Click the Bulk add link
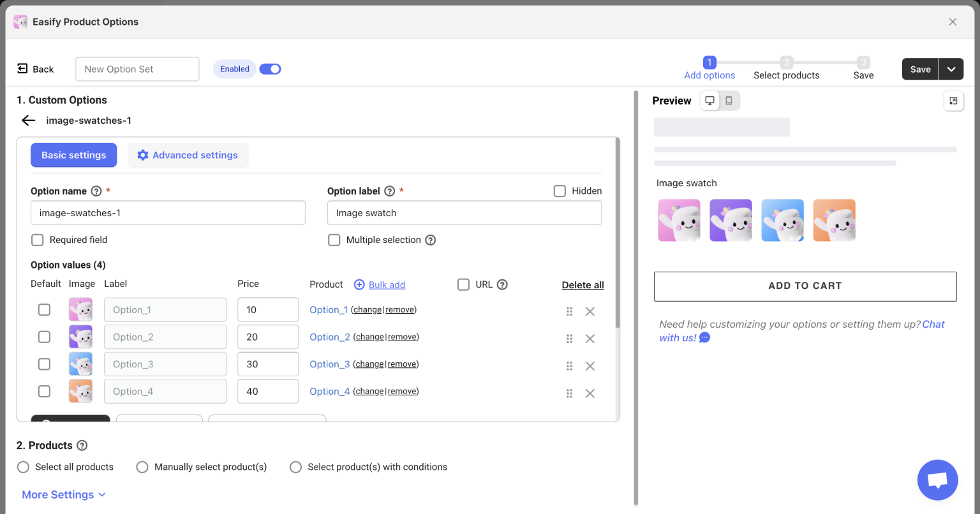This screenshot has height=514, width=980. [x=387, y=285]
